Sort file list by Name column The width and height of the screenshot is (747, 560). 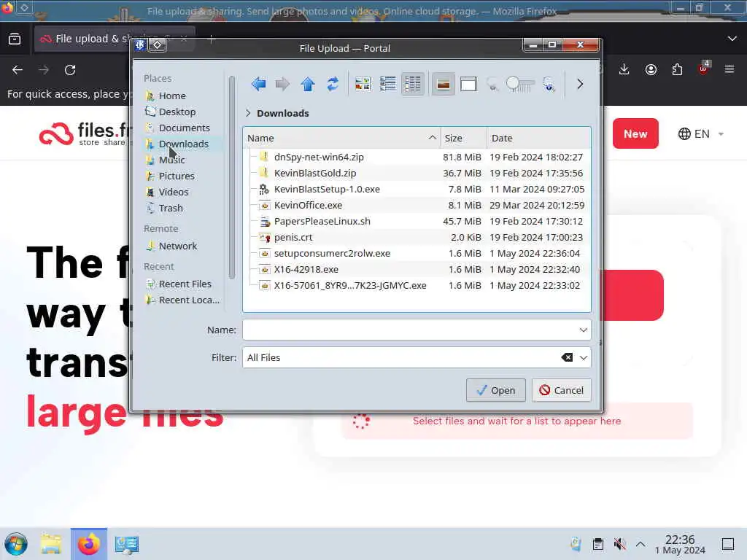(x=341, y=138)
